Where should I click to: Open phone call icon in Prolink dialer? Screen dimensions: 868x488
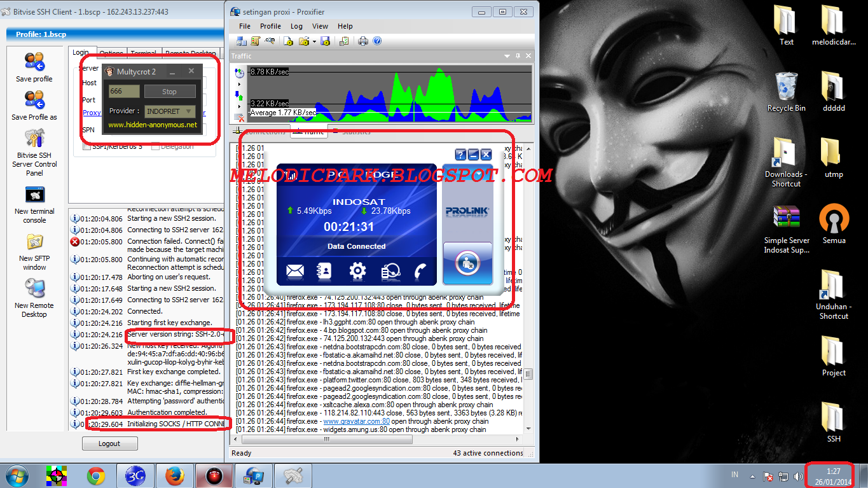tap(420, 272)
